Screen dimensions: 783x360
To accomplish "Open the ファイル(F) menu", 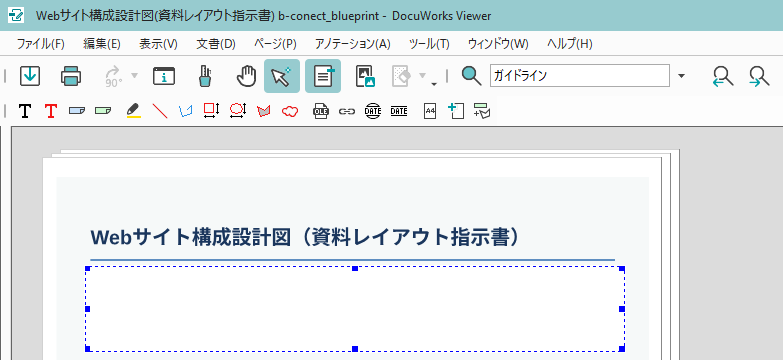I will coord(41,44).
